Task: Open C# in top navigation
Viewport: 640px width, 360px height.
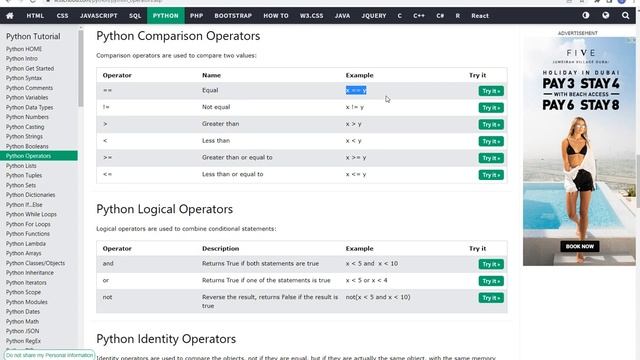Action: pyautogui.click(x=440, y=16)
